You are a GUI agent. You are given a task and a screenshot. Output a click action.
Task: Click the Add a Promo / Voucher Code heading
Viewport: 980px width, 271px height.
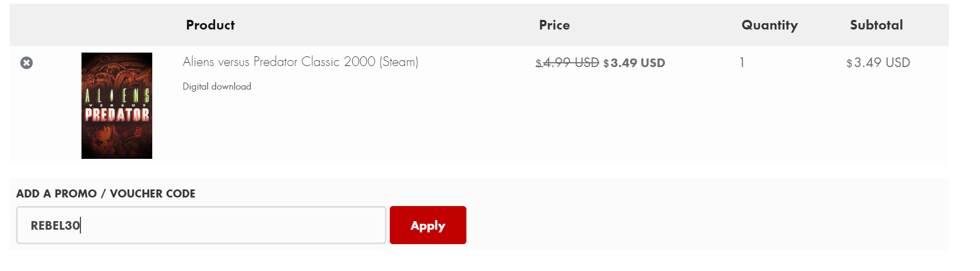pos(106,194)
